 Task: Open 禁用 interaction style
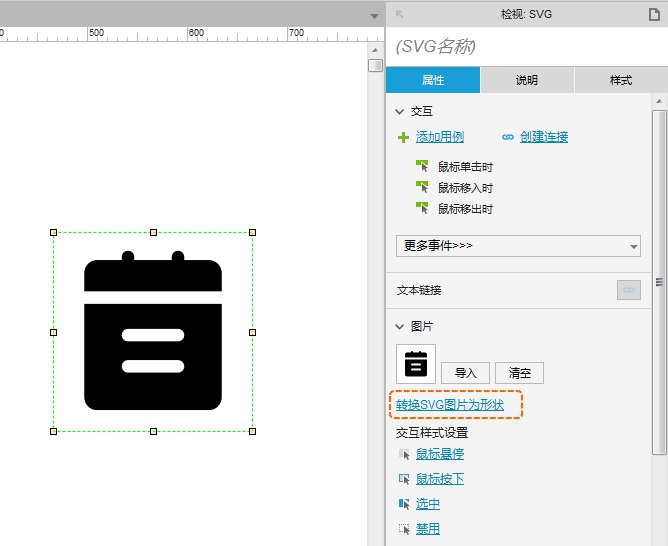pyautogui.click(x=428, y=529)
